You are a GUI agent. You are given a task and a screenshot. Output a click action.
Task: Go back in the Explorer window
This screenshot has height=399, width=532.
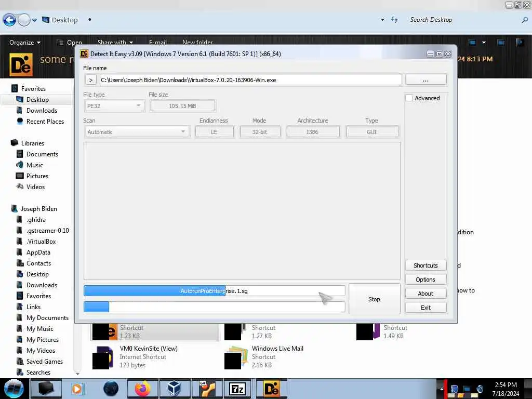click(9, 20)
